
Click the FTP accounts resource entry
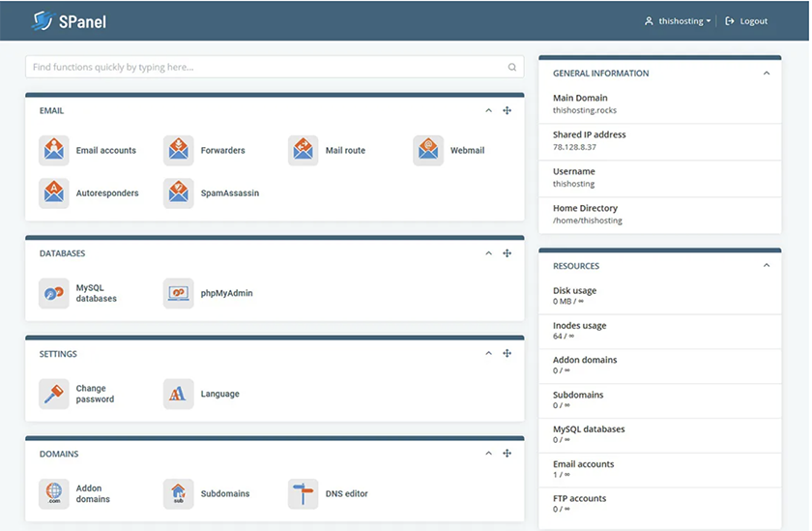click(x=659, y=504)
